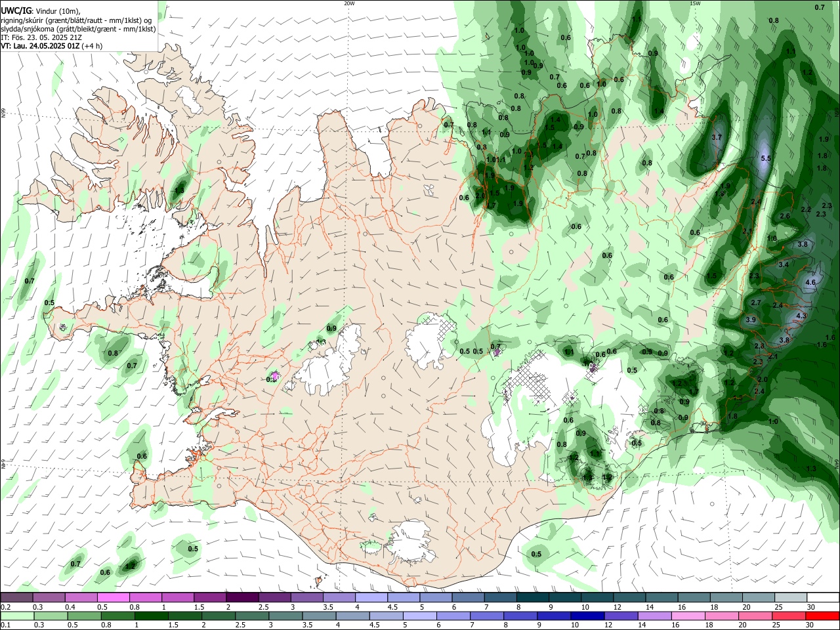Click the '20W' longitude label
Image resolution: width=840 pixels, height=630 pixels.
[349, 3]
